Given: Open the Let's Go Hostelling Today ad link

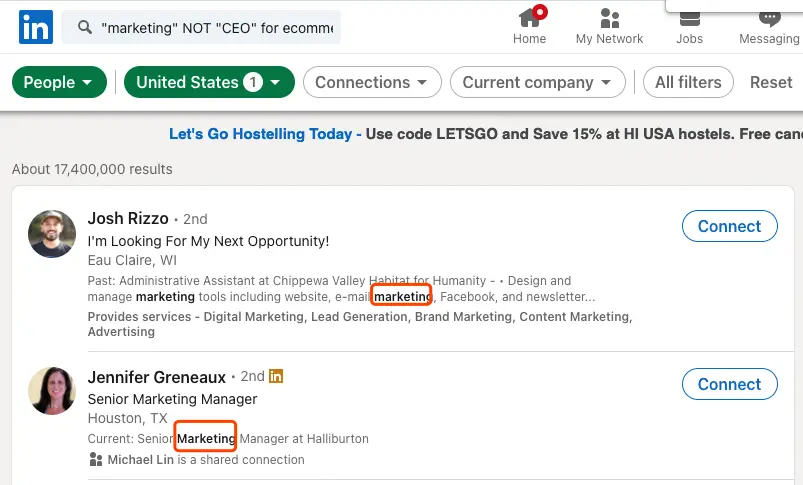Looking at the screenshot, I should pos(261,134).
